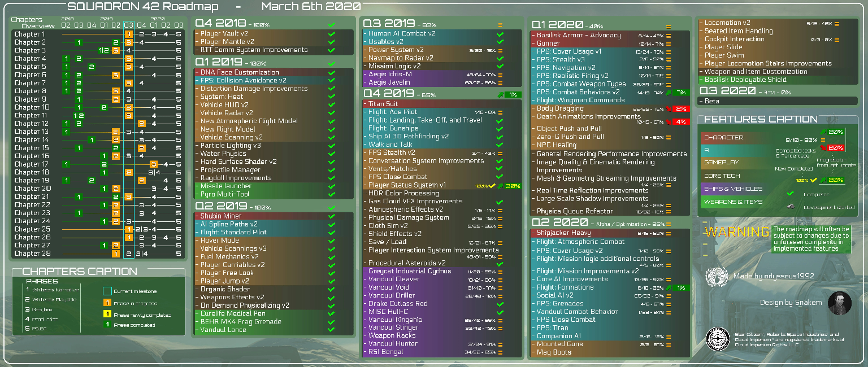Image resolution: width=868 pixels, height=367 pixels.
Task: Open the Snakem designer avatar photo
Action: tap(840, 303)
